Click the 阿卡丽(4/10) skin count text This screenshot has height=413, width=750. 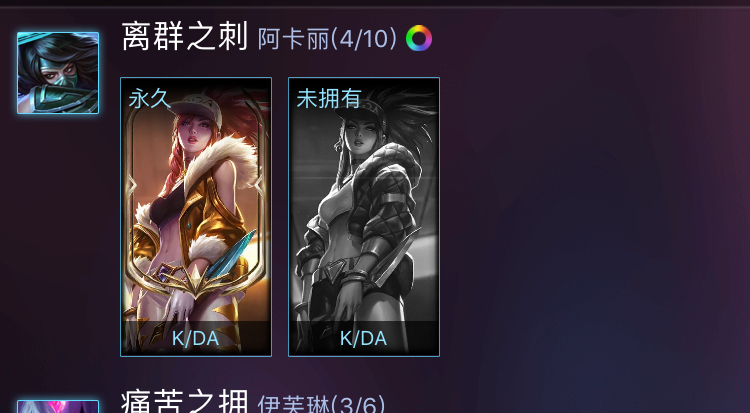click(x=327, y=39)
